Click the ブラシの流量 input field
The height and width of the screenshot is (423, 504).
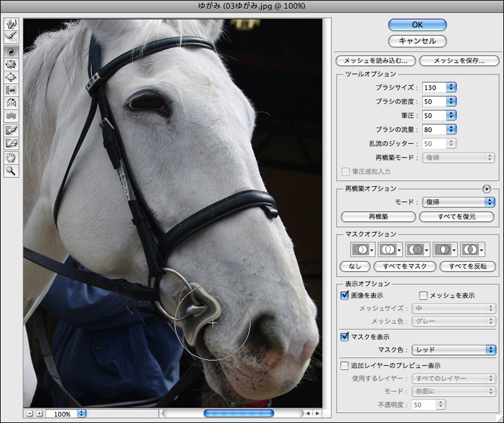[x=433, y=130]
